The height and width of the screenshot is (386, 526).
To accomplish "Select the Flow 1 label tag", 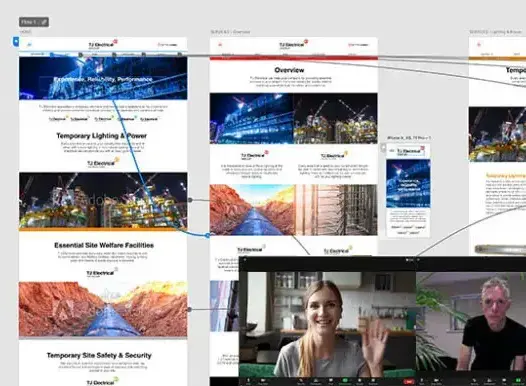I will click(x=34, y=22).
